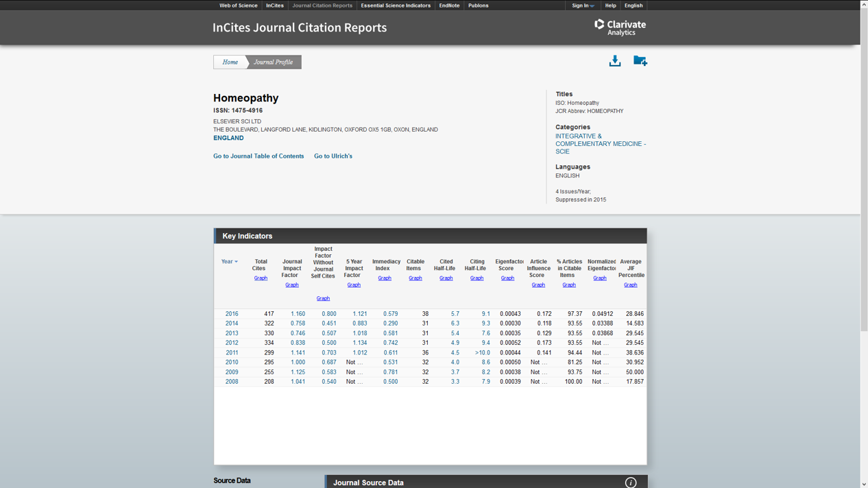Screen dimensions: 868x488
Task: Download the journal data via download icon
Action: pyautogui.click(x=615, y=61)
